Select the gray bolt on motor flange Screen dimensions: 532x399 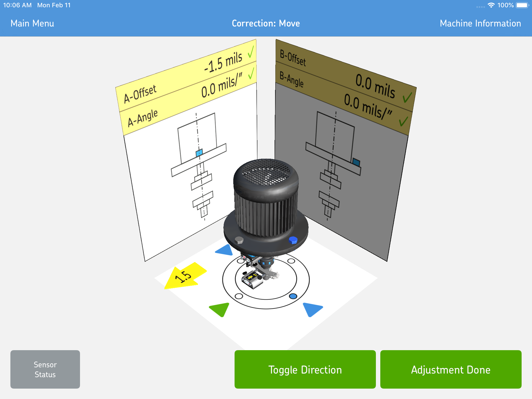click(x=239, y=240)
